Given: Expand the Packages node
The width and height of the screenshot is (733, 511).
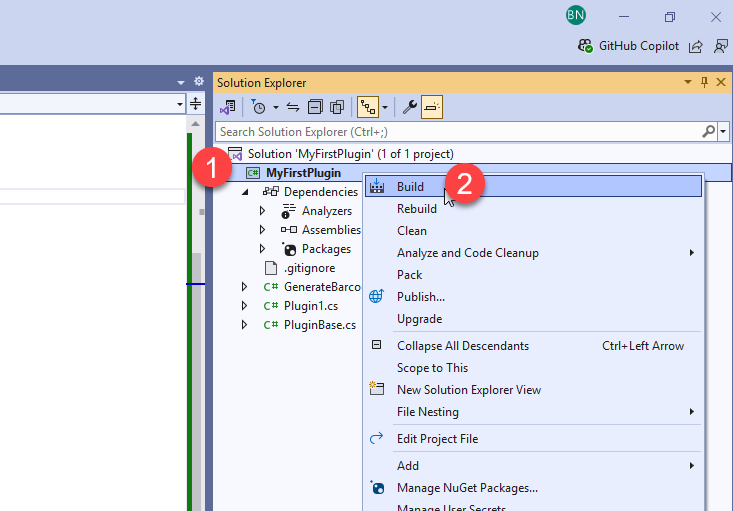Looking at the screenshot, I should pos(262,249).
